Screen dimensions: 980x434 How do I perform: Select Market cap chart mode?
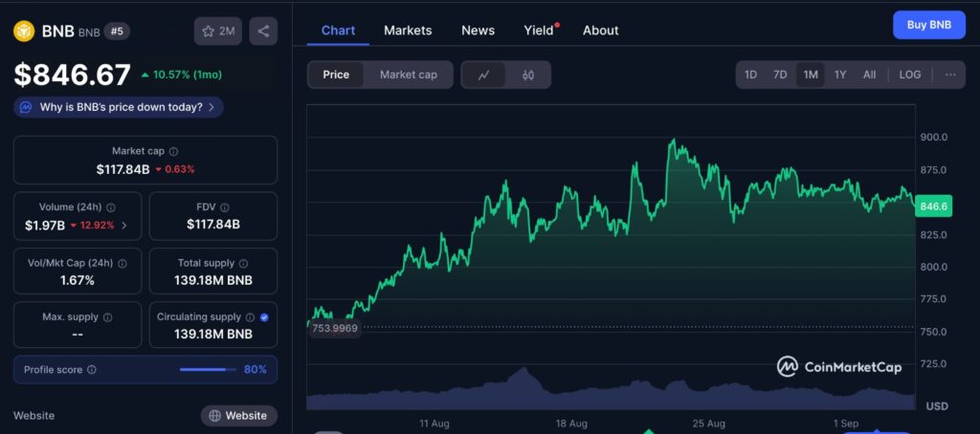point(408,75)
